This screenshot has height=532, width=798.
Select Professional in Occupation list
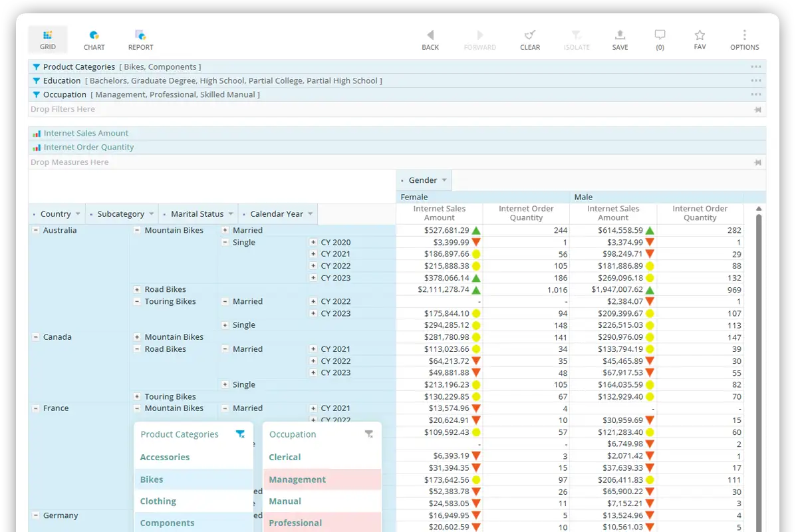pyautogui.click(x=323, y=523)
